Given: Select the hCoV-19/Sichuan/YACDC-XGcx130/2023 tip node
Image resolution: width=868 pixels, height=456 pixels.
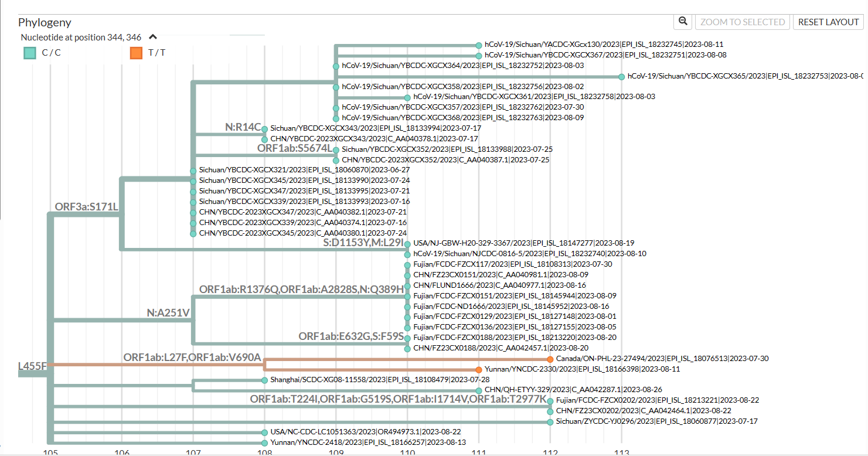Looking at the screenshot, I should click(x=479, y=43).
